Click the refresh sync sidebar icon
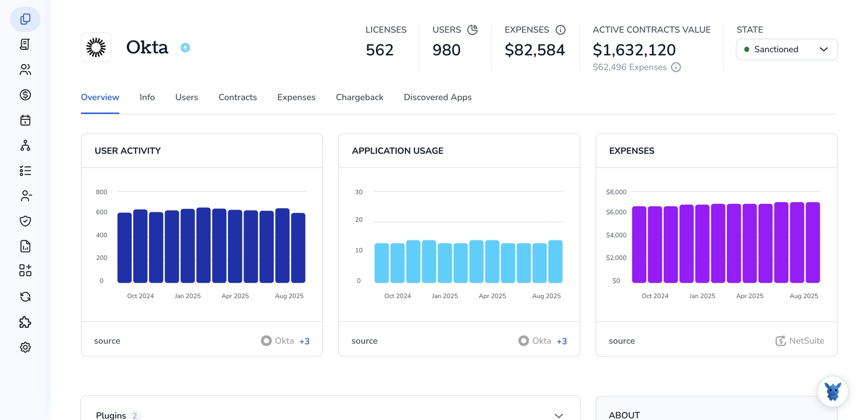This screenshot has width=868, height=420. tap(25, 297)
